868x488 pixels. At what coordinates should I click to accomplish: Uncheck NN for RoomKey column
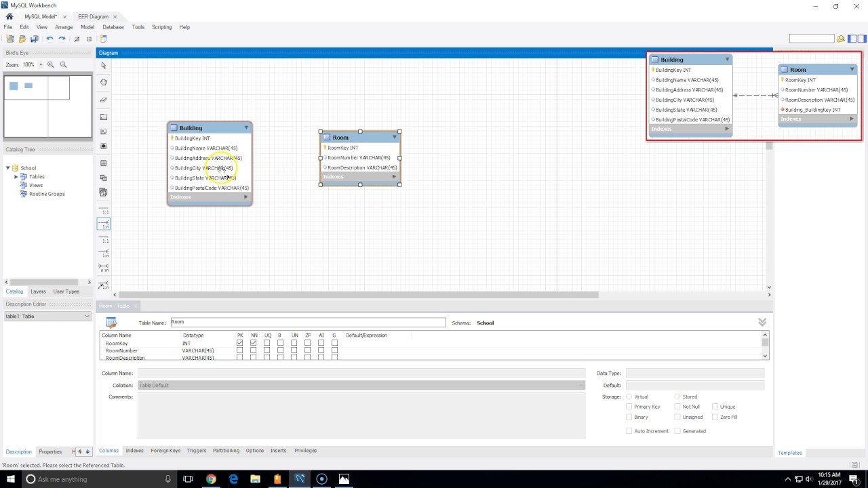coord(254,343)
